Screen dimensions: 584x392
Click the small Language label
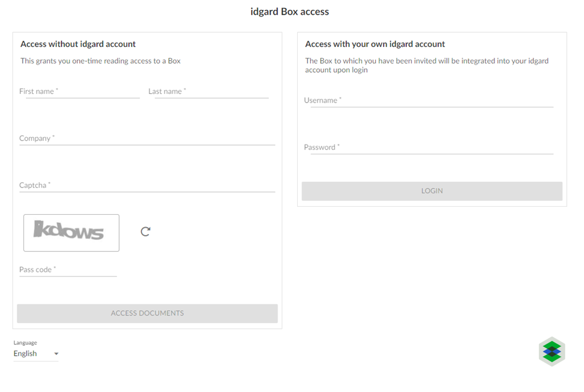(x=25, y=343)
